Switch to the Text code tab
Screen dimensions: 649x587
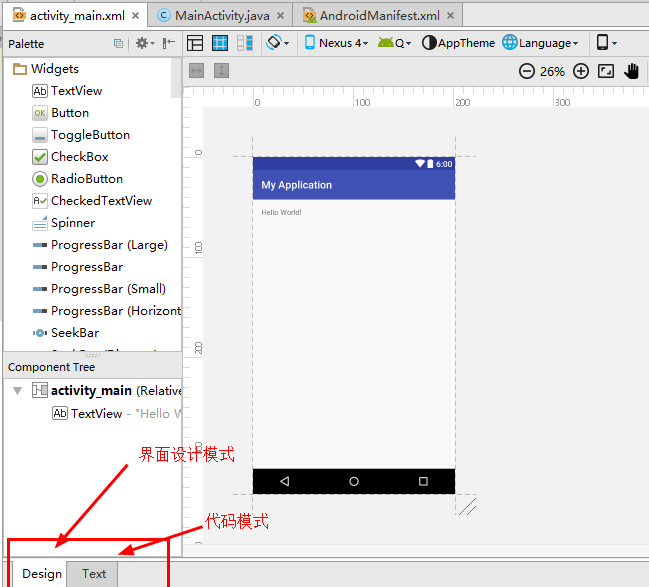tap(94, 574)
